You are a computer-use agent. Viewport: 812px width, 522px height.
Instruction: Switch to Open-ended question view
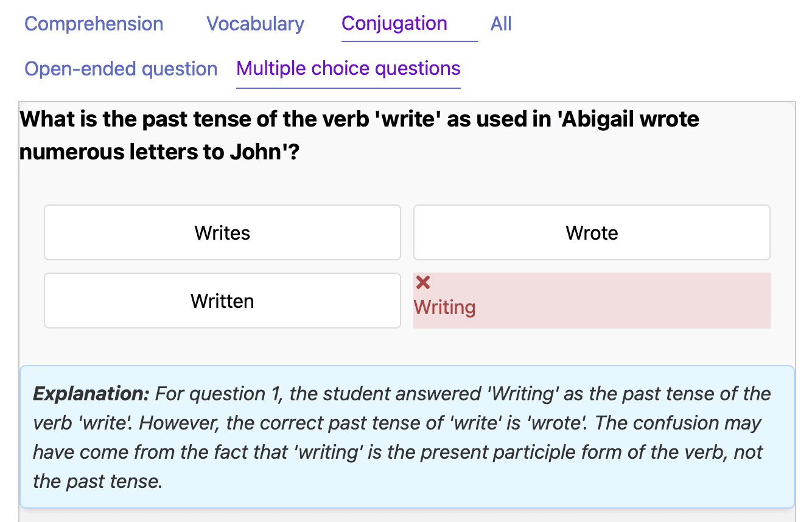[x=121, y=69]
